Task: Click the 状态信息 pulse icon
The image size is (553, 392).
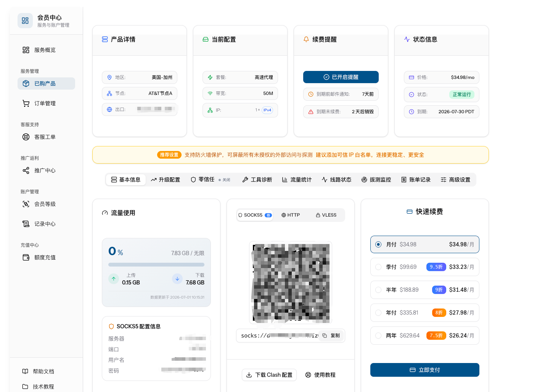Action: click(x=407, y=39)
